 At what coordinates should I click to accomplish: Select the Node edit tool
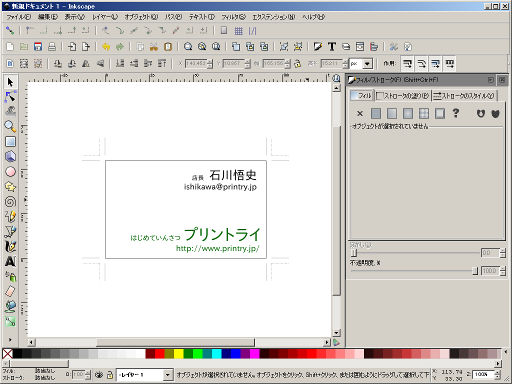click(10, 97)
